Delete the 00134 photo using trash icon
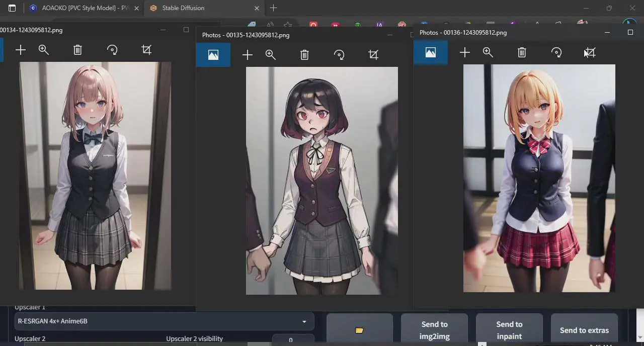This screenshot has height=346, width=644. [x=77, y=50]
